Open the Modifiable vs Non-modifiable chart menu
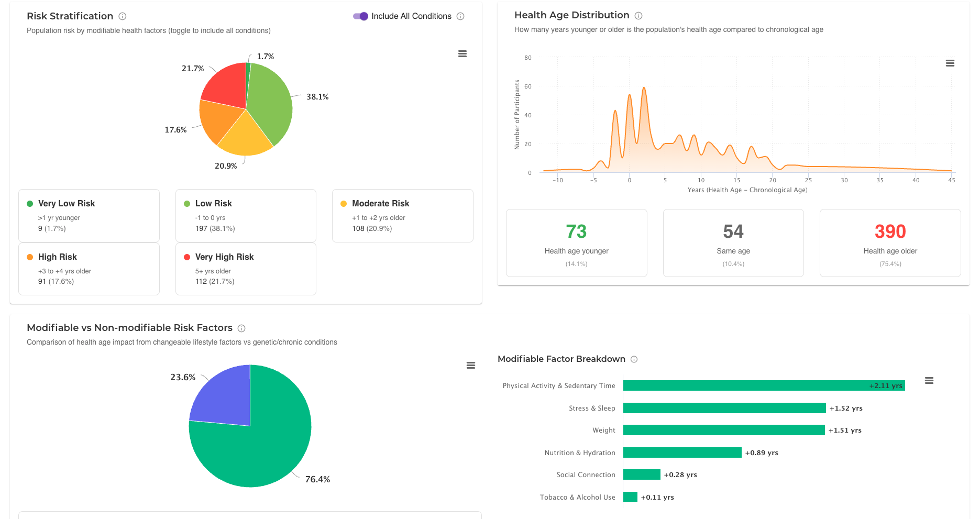 (470, 365)
